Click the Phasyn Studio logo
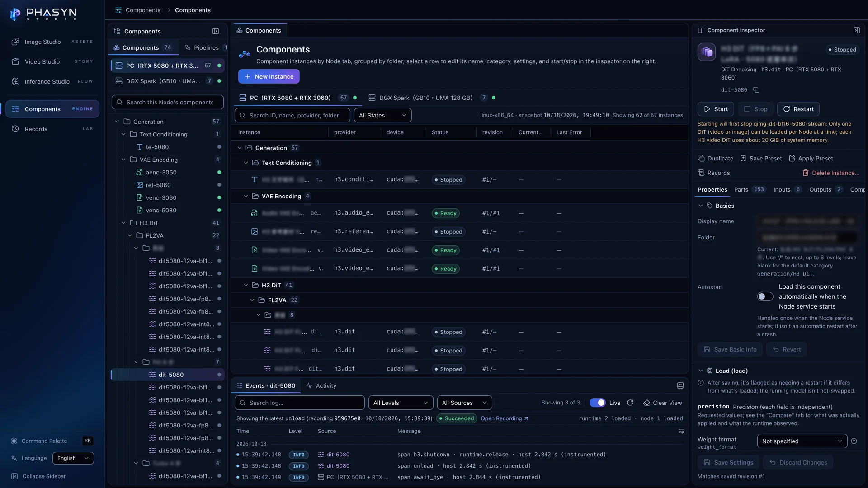This screenshot has height=488, width=868. [x=43, y=14]
